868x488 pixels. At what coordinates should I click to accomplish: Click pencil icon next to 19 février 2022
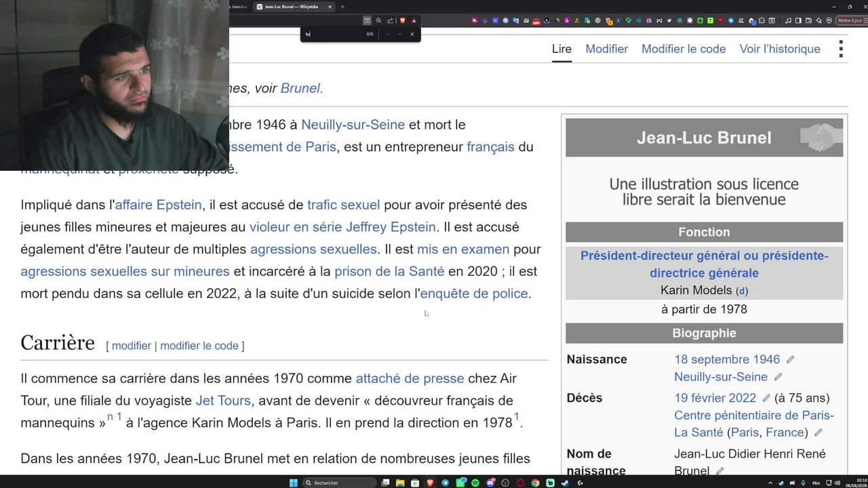[766, 398]
